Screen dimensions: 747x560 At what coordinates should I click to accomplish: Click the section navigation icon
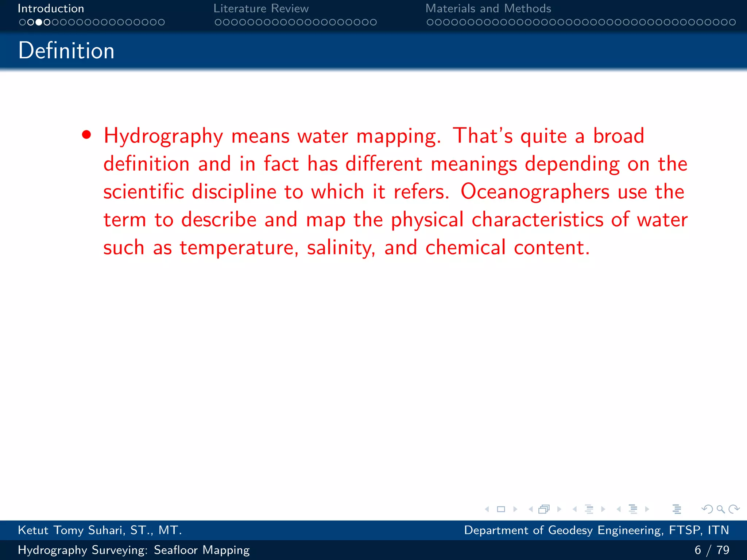(x=633, y=509)
